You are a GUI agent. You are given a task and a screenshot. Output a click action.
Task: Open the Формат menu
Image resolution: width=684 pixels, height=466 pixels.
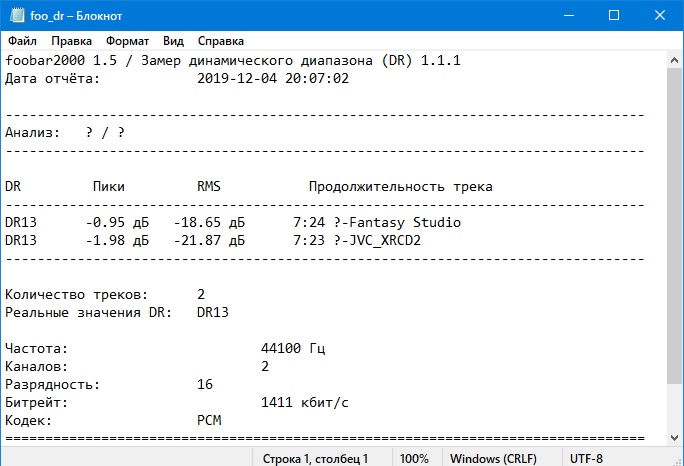click(x=127, y=41)
